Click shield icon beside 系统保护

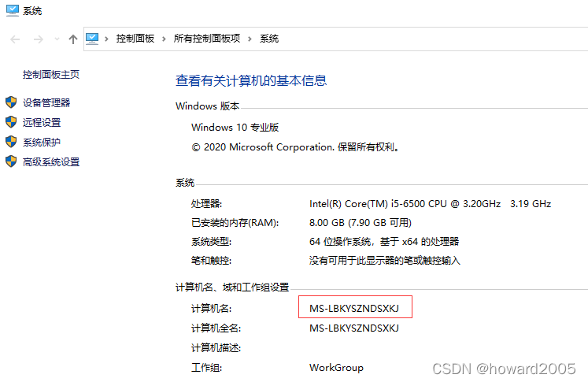pos(11,142)
